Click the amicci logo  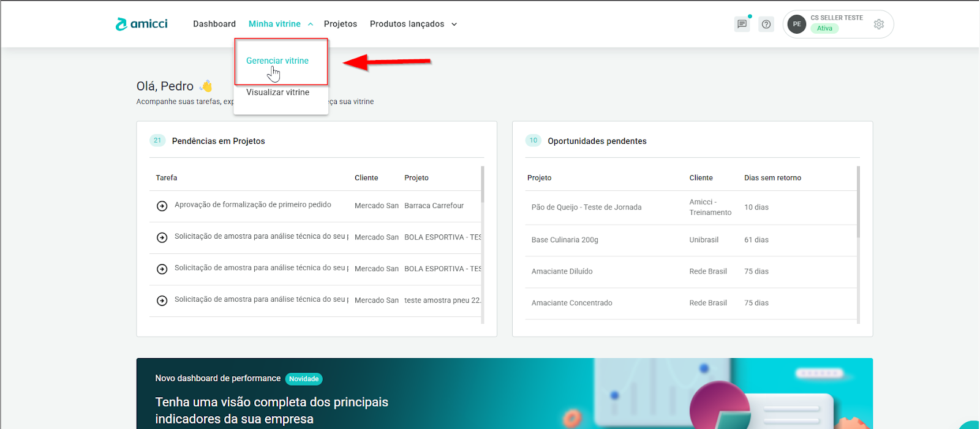coord(141,24)
